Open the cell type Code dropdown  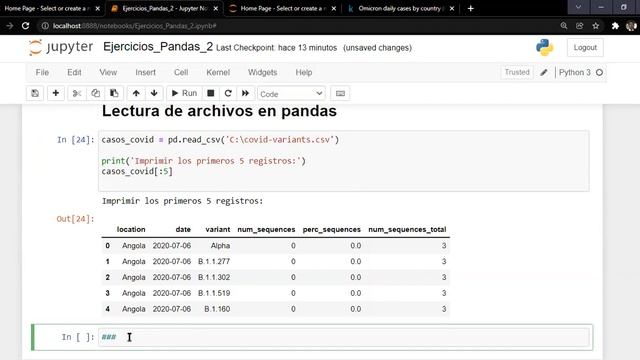pyautogui.click(x=291, y=94)
